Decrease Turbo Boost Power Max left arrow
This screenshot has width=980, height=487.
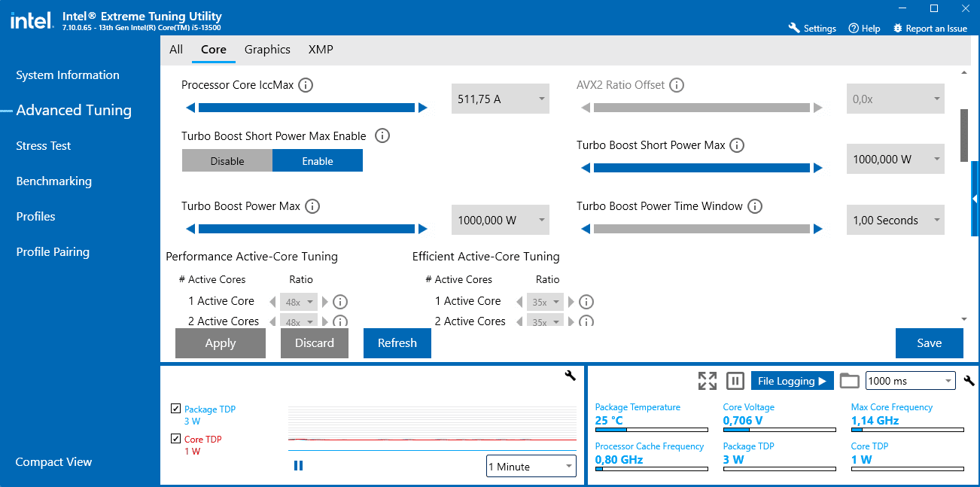coord(190,229)
